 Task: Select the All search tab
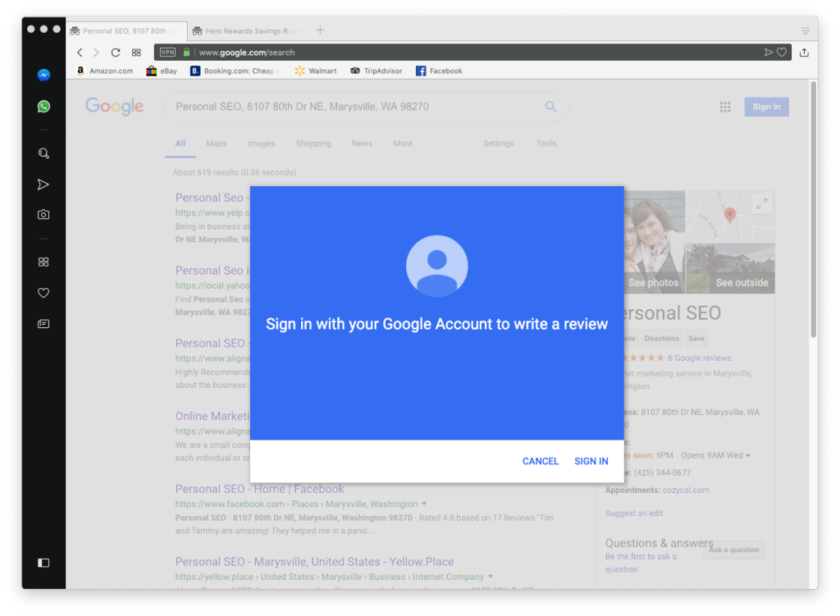coord(180,144)
